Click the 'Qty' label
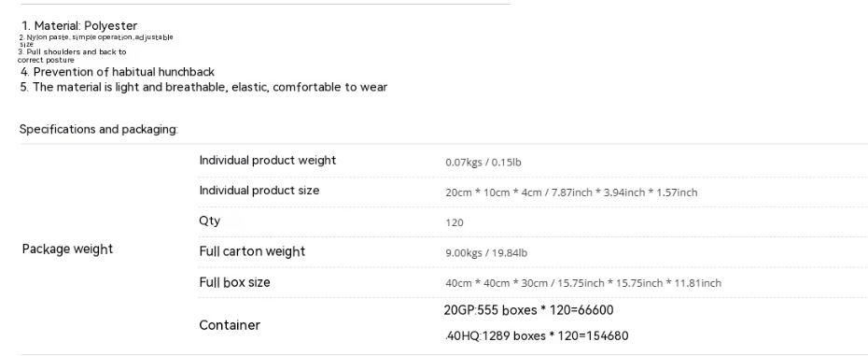Screen dimensions: 868x356 click(x=210, y=221)
